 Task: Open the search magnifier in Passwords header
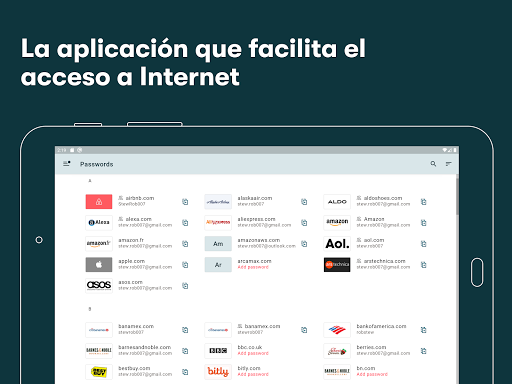pyautogui.click(x=433, y=164)
